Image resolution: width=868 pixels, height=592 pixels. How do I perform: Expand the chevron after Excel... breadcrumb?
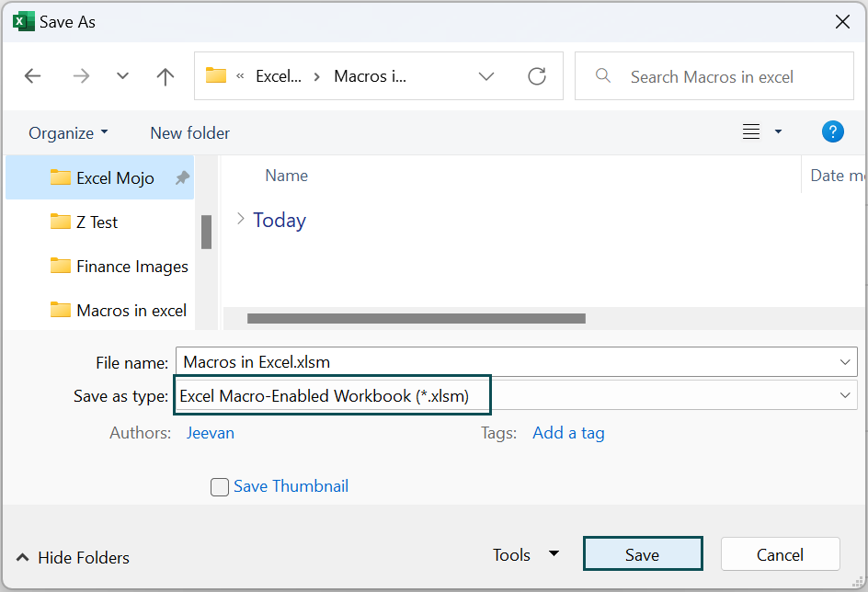[317, 77]
